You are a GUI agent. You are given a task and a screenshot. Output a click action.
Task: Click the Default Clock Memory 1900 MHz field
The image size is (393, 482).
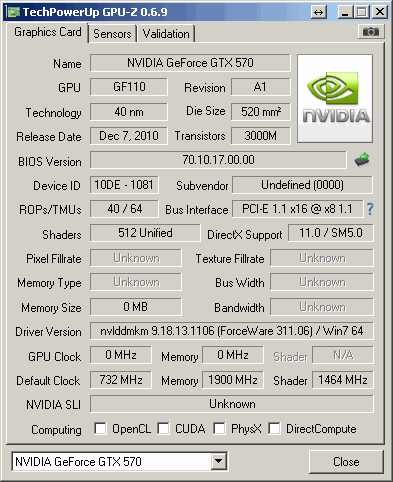(x=233, y=380)
